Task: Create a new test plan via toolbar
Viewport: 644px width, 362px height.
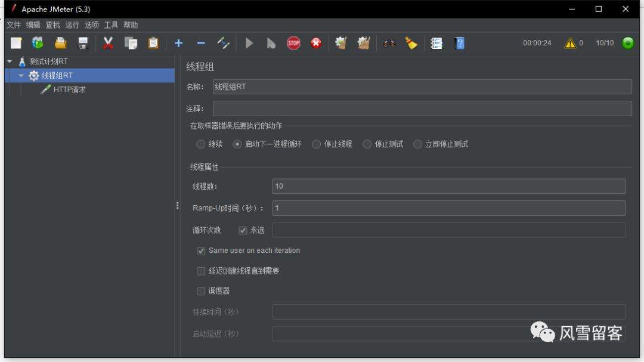Action: 16,43
